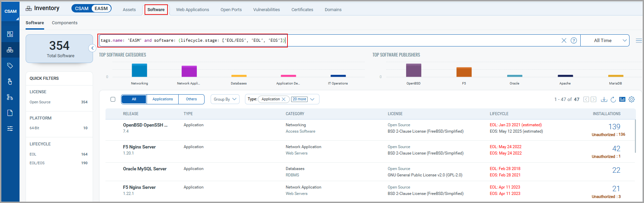
Task: Refresh the software list
Action: pyautogui.click(x=613, y=99)
